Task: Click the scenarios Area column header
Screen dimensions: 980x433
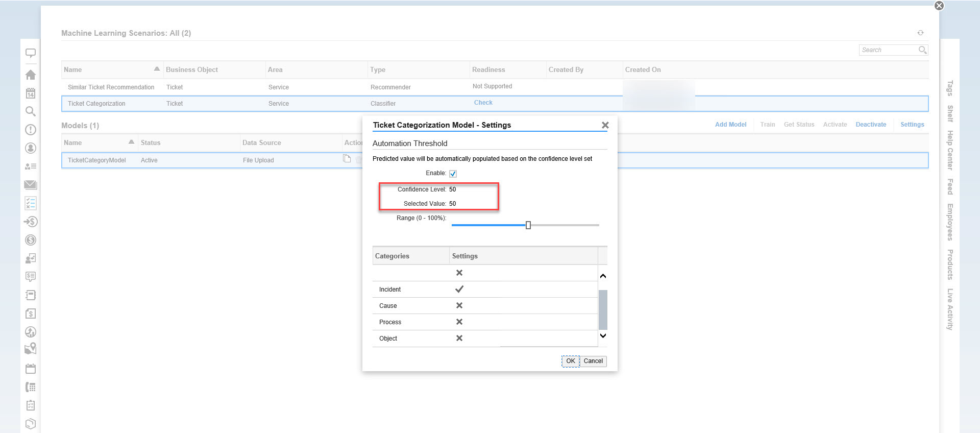Action: [316, 70]
